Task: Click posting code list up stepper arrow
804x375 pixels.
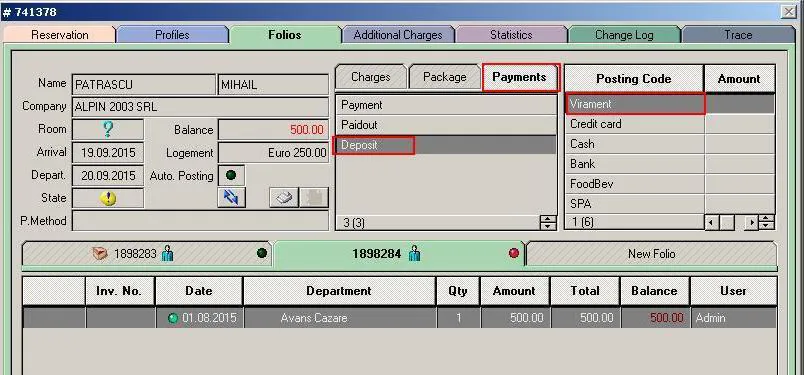Action: click(767, 219)
